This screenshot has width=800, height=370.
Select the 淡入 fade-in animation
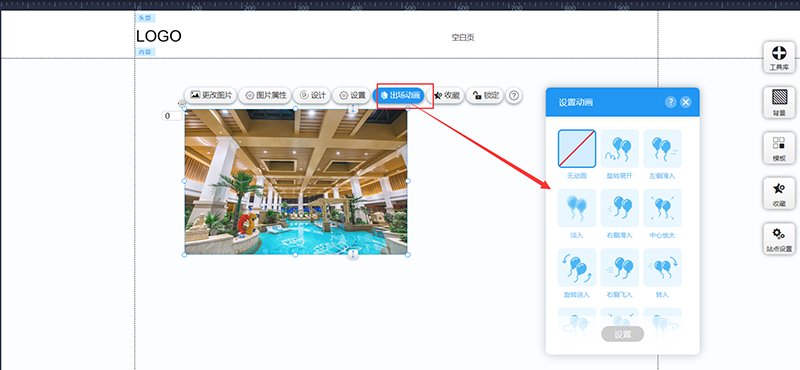[x=577, y=208]
